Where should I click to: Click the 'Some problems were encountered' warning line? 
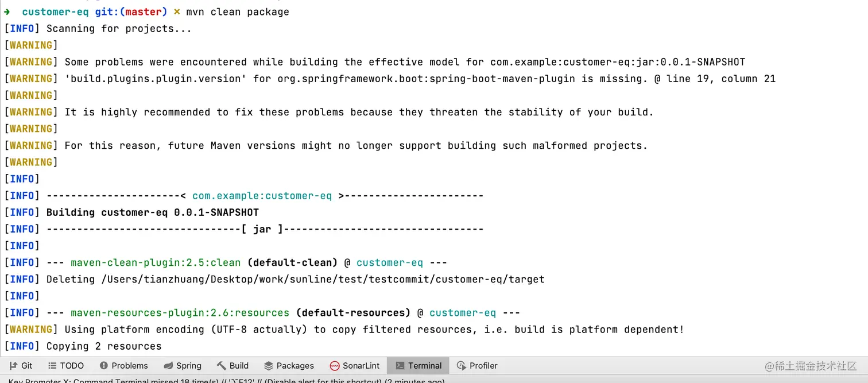(374, 62)
